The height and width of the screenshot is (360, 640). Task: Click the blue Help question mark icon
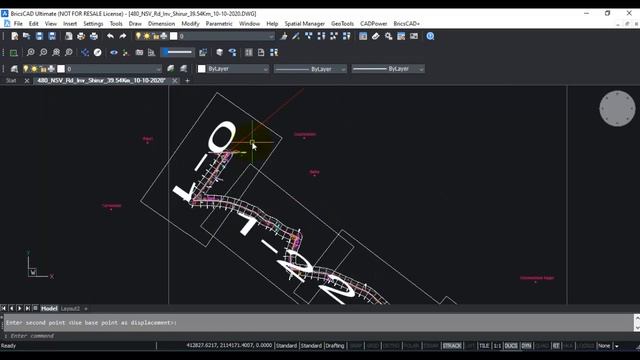430,36
